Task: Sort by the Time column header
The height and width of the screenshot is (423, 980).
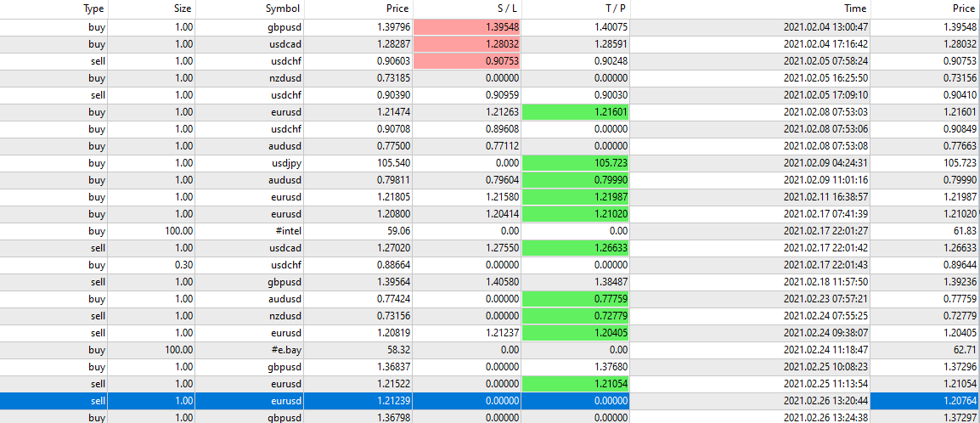Action: click(x=751, y=8)
